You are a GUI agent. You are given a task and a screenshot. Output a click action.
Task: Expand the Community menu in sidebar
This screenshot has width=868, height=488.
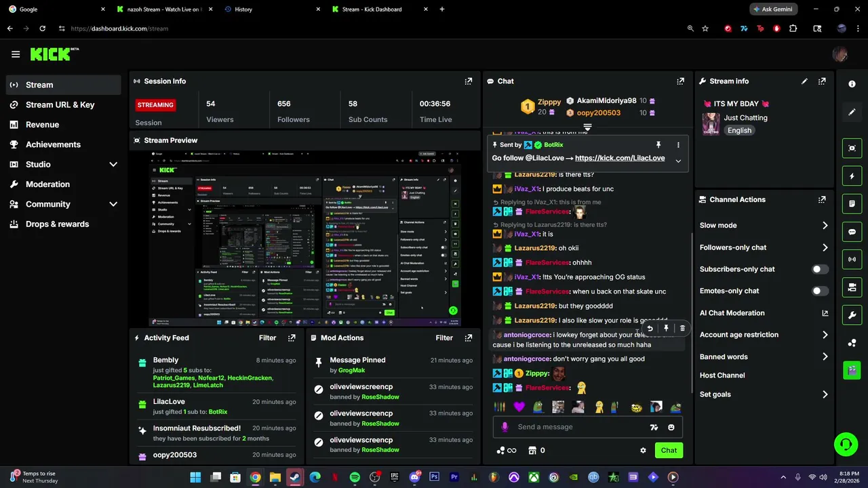click(x=113, y=204)
